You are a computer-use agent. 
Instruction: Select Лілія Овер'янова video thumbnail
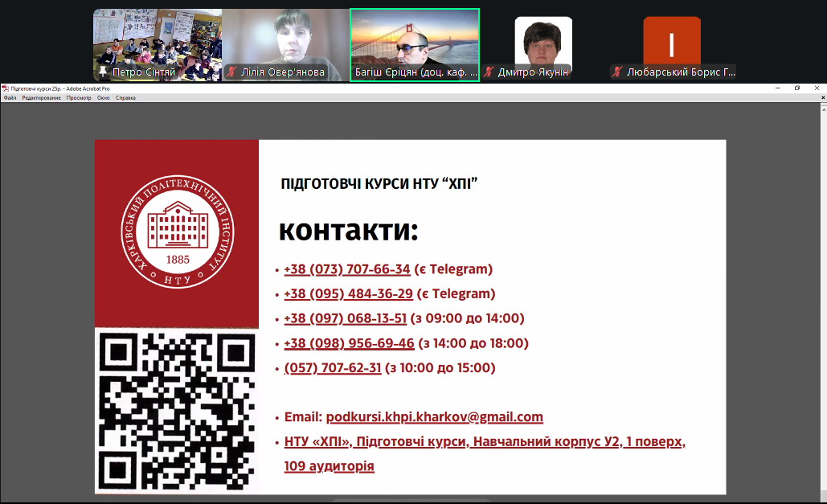285,45
